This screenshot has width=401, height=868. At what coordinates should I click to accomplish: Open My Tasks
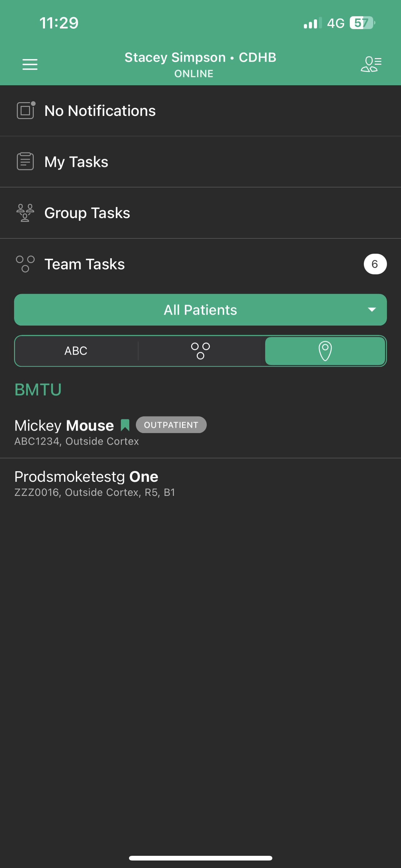click(77, 162)
